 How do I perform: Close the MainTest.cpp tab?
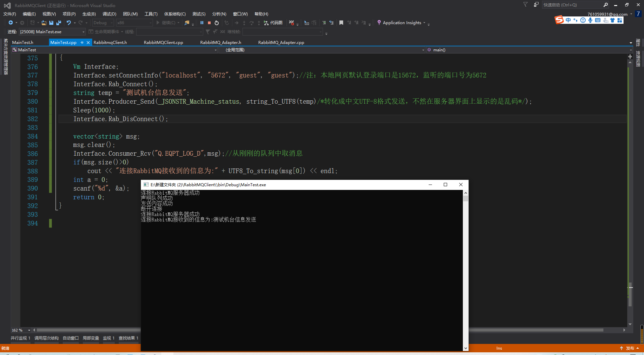(x=88, y=43)
